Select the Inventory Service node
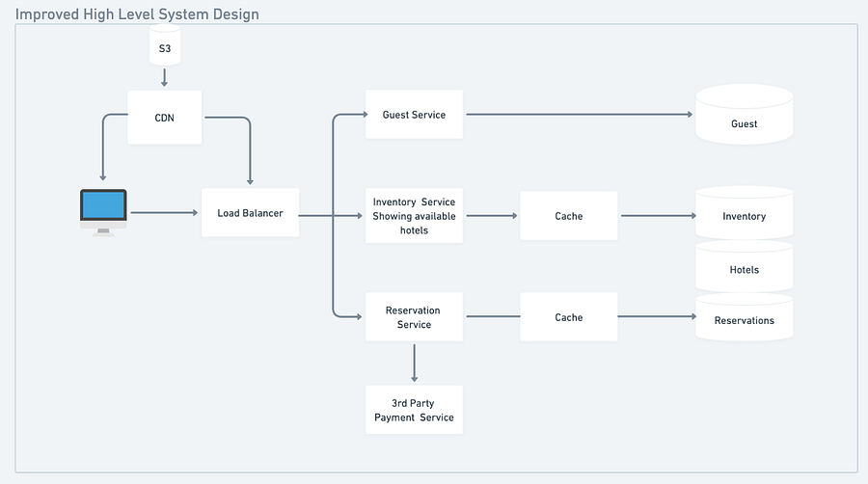This screenshot has height=484, width=868. click(x=414, y=216)
